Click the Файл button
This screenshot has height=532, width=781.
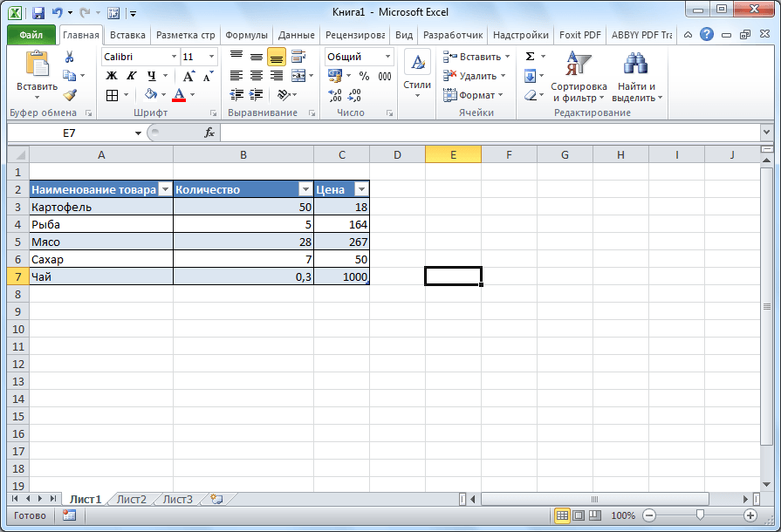click(x=31, y=35)
